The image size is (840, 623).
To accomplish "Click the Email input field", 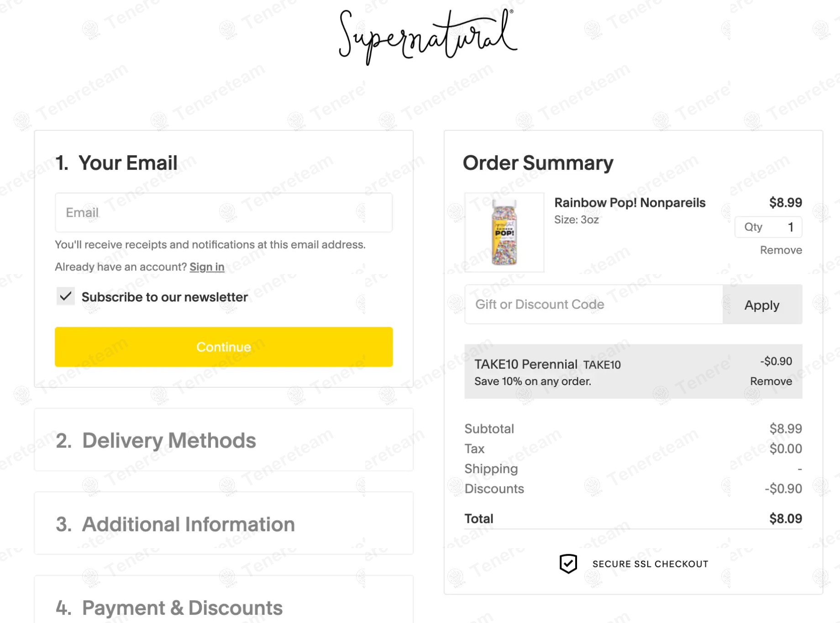I will [224, 212].
